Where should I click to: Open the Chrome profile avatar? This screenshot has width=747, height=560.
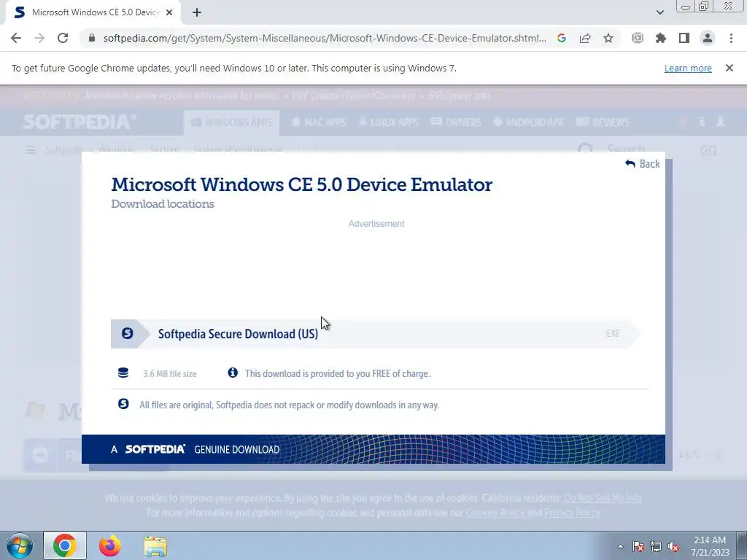click(x=708, y=38)
